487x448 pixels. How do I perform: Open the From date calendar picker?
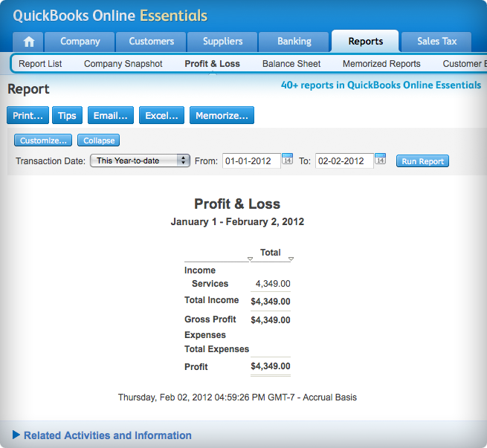(287, 158)
